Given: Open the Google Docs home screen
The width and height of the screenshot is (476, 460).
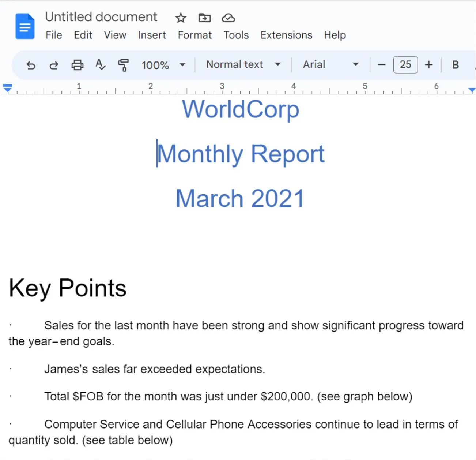Looking at the screenshot, I should pyautogui.click(x=24, y=26).
